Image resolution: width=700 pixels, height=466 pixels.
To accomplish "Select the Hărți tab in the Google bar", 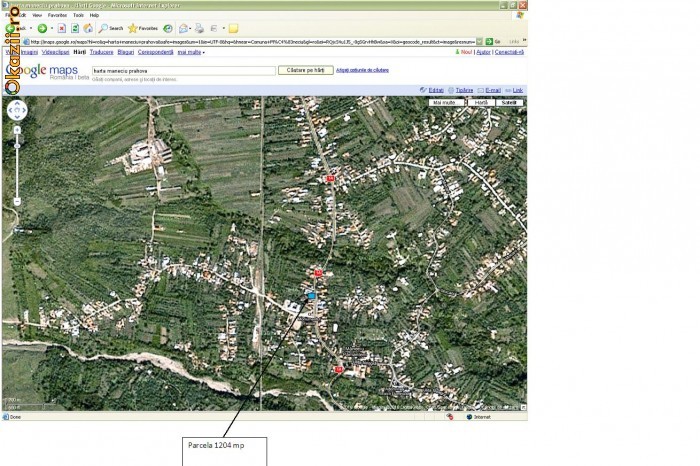I will (x=79, y=52).
